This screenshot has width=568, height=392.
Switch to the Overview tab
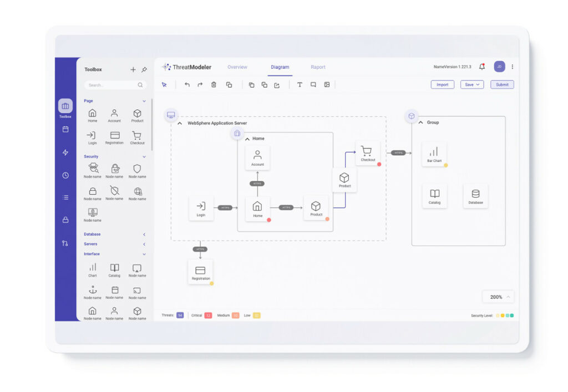click(x=237, y=67)
